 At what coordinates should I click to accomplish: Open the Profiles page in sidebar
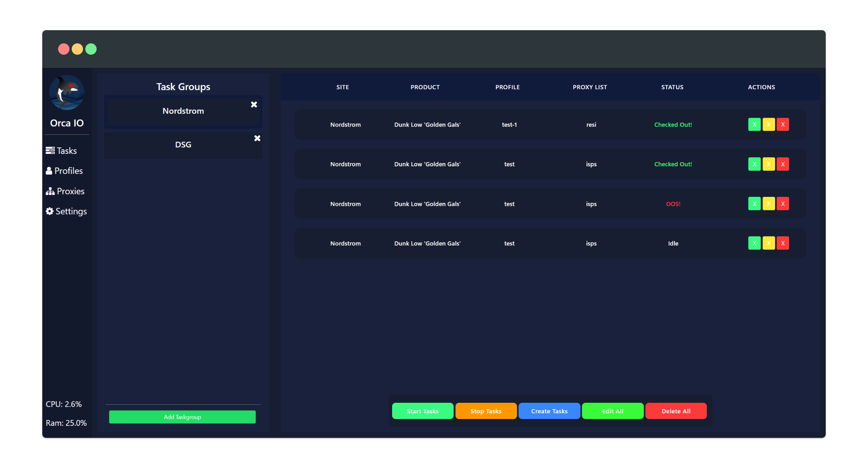tap(64, 171)
